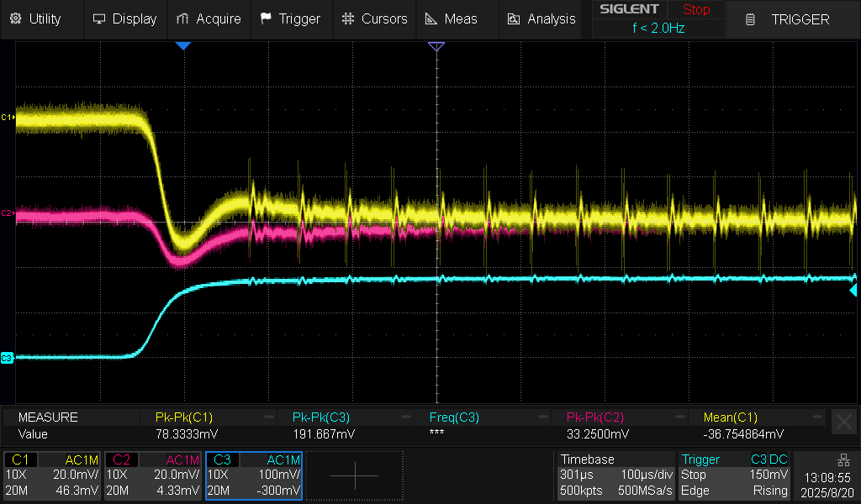This screenshot has height=504, width=861.
Task: Close the measurement panel
Action: click(x=843, y=422)
